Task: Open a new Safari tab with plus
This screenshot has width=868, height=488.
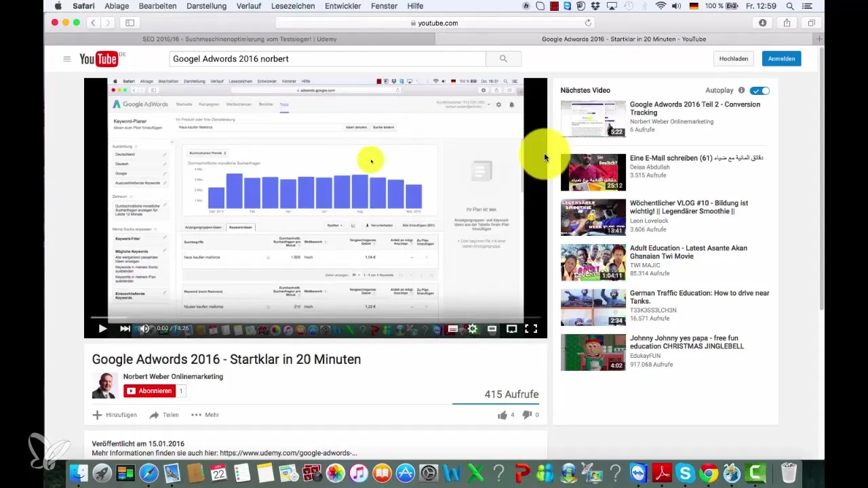Action: tap(820, 39)
